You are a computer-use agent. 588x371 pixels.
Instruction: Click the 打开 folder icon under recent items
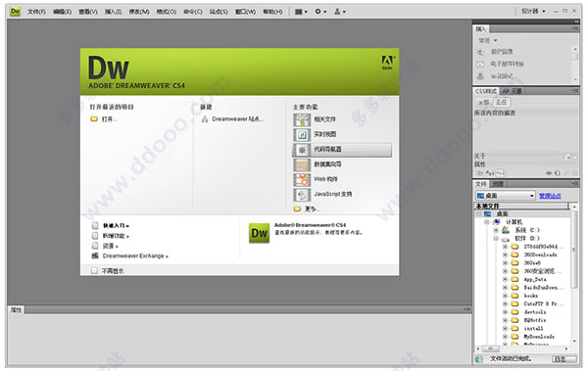coord(94,118)
